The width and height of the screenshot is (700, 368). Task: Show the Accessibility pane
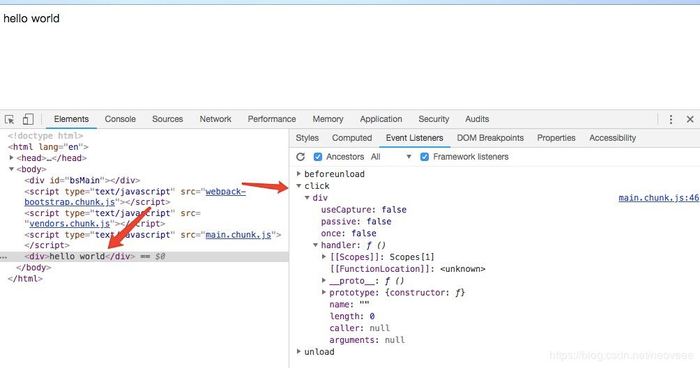tap(612, 138)
